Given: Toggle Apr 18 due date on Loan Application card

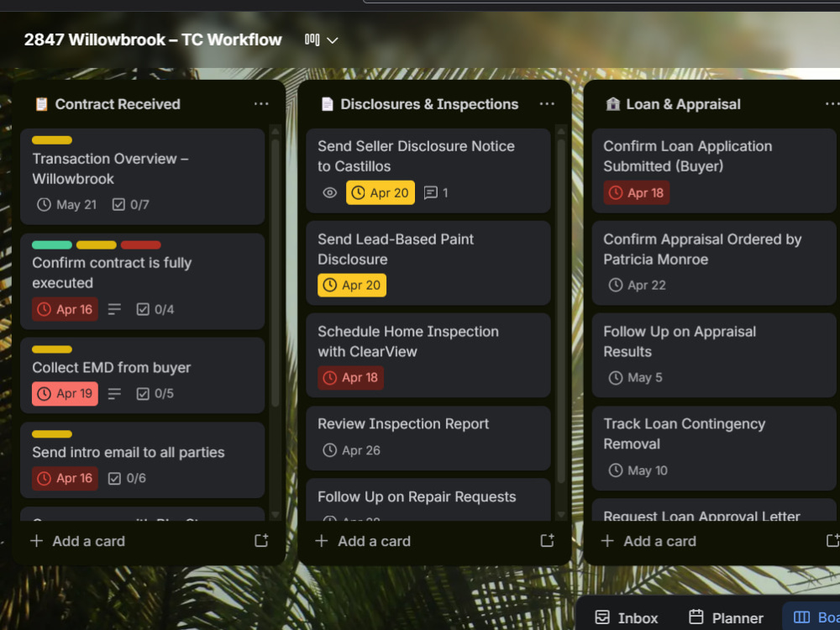Looking at the screenshot, I should (x=637, y=193).
